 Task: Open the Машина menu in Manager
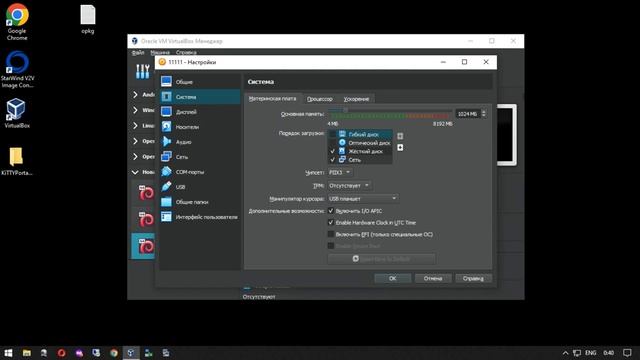pos(160,53)
